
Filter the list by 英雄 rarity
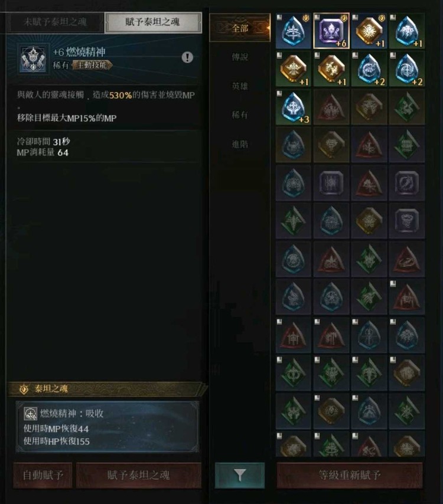click(x=240, y=86)
